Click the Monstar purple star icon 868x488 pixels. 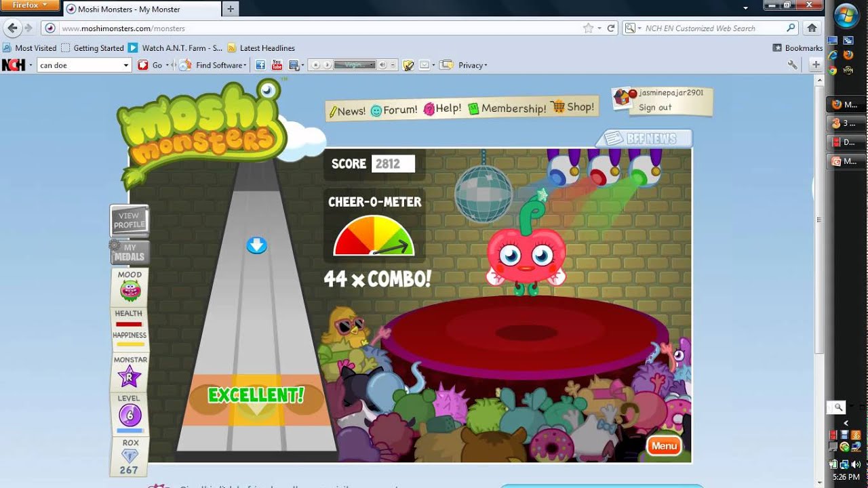(130, 376)
